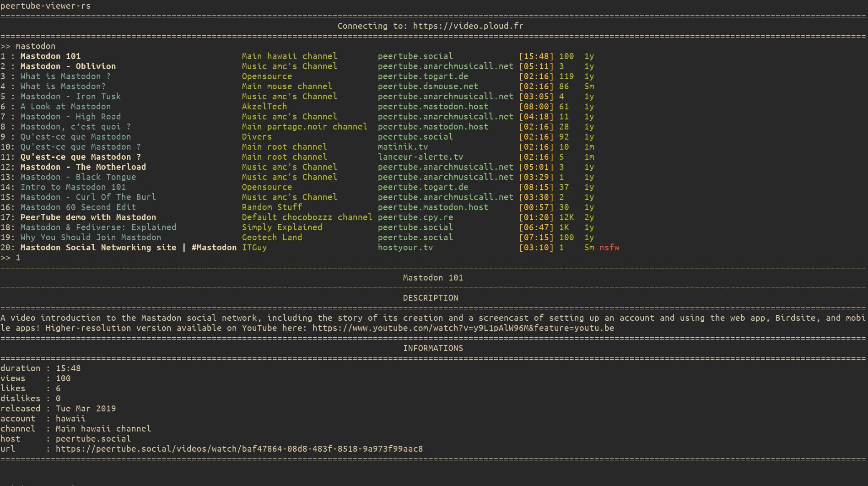Image resolution: width=868 pixels, height=486 pixels.
Task: Click the duration value "15:48"
Action: click(69, 368)
